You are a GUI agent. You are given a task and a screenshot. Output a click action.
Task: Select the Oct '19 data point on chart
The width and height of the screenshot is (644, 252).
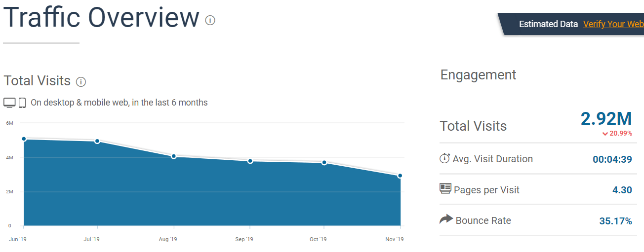coord(324,162)
